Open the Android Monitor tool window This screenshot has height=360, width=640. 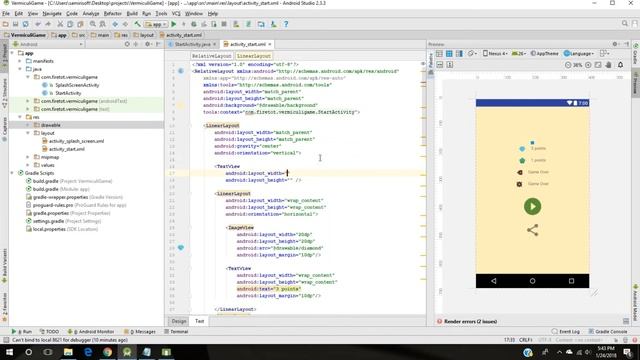91,331
